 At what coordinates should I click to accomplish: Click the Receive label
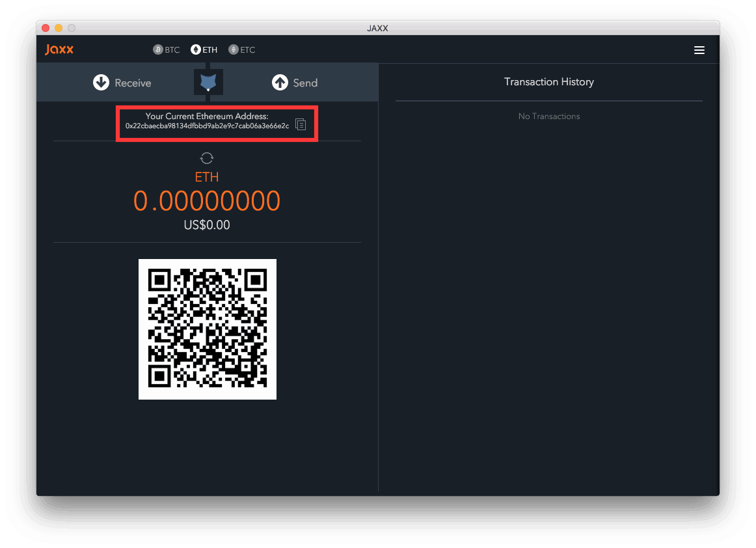[x=133, y=83]
